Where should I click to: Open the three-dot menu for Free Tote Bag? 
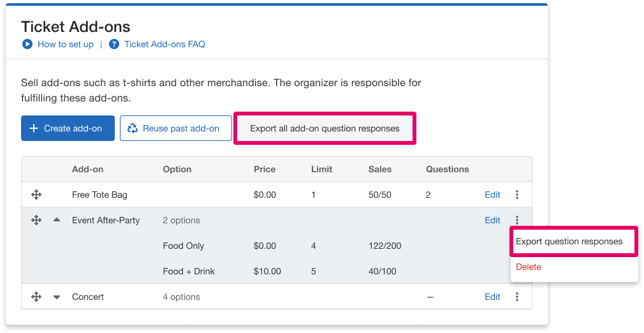[x=517, y=195]
